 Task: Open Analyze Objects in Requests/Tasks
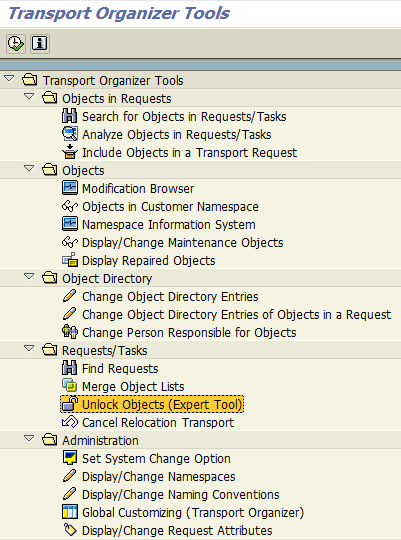(x=177, y=135)
